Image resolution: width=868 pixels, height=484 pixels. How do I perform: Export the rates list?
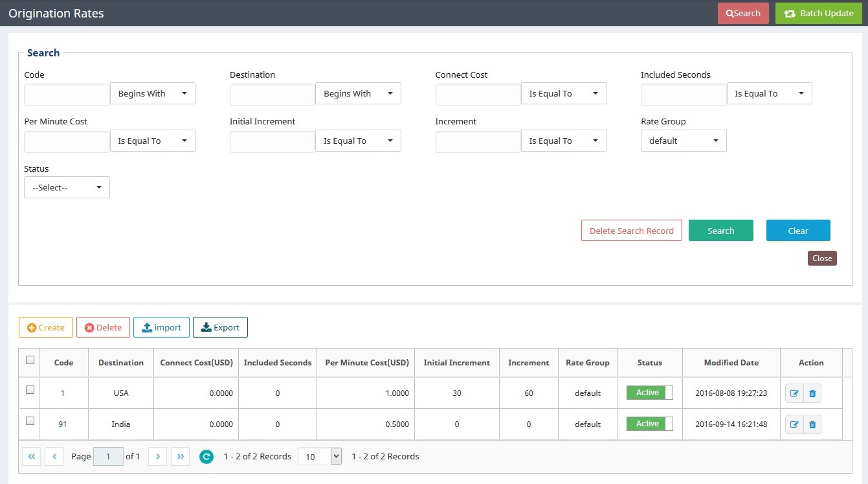tap(220, 327)
